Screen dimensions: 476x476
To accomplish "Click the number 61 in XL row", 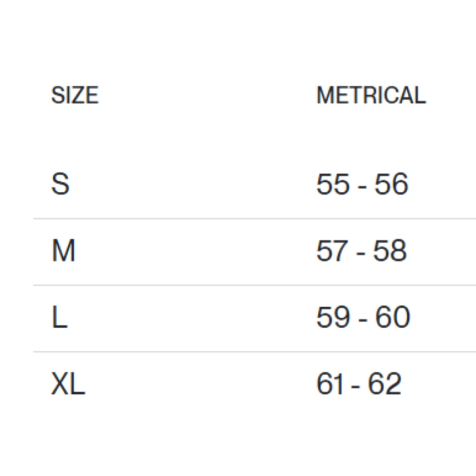I will [330, 384].
